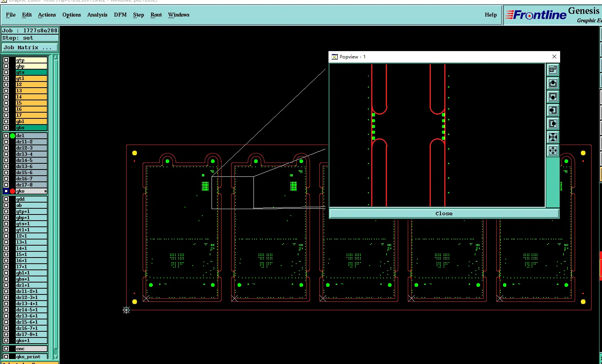Select the l4+1 layer name
Screen dimensions: 602x364
point(31,248)
